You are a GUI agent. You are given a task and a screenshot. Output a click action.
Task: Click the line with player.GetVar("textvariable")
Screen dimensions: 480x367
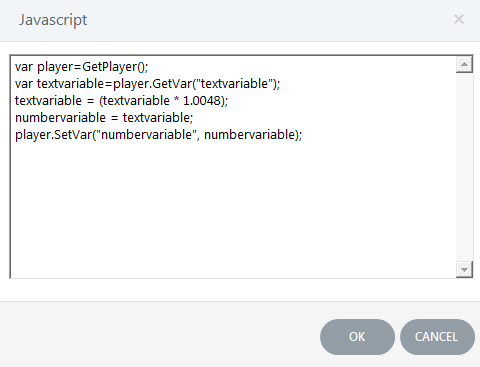pos(147,84)
